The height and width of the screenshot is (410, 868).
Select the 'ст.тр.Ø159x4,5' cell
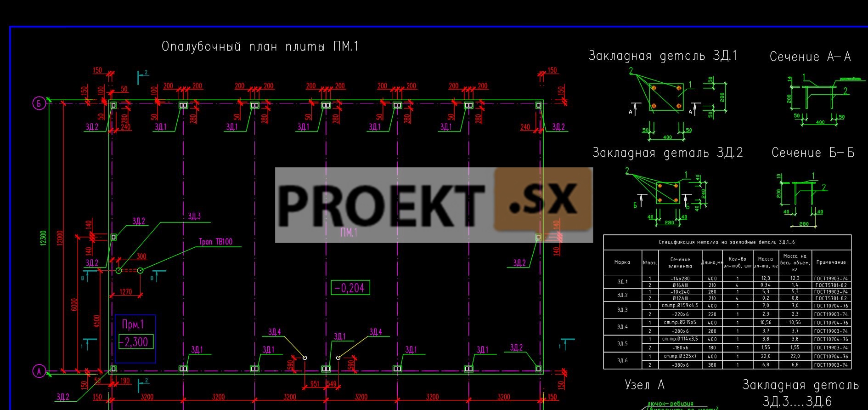(x=680, y=305)
